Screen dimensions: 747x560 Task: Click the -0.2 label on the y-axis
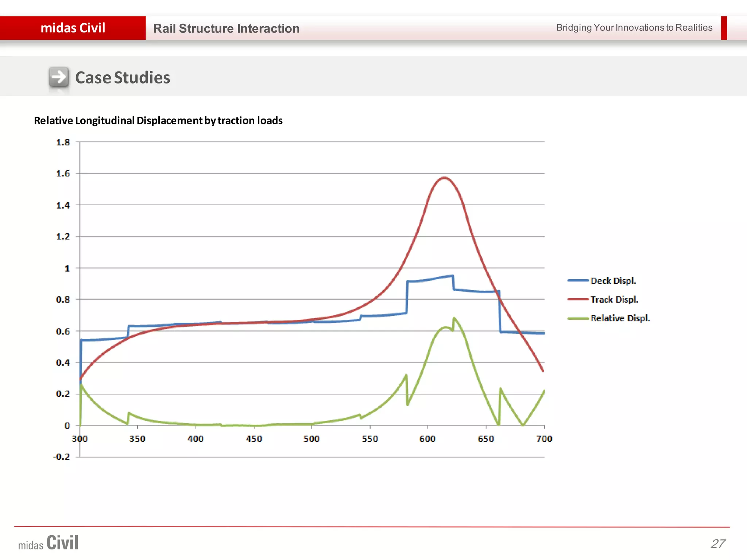(61, 457)
